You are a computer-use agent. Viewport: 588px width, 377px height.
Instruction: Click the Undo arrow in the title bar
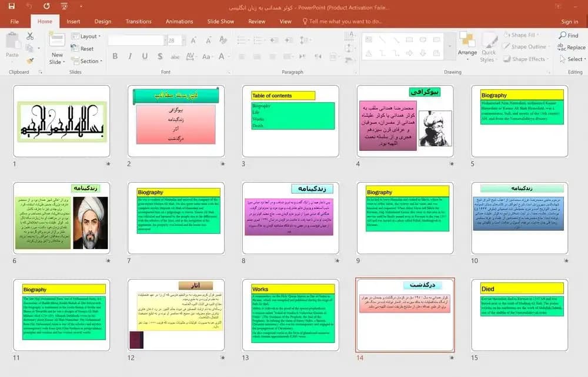click(x=29, y=6)
